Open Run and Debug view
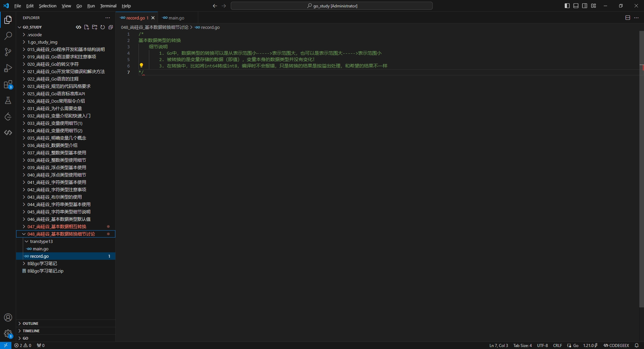The height and width of the screenshot is (349, 644). (x=8, y=68)
